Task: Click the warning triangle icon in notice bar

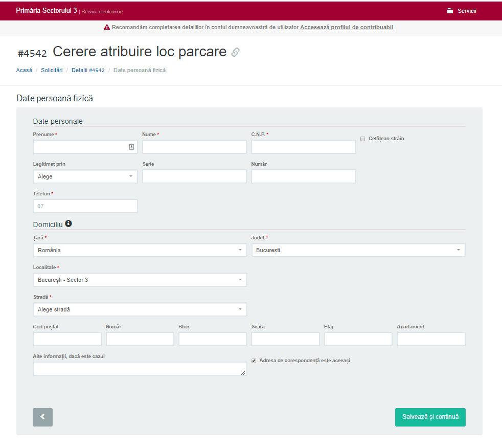Action: coord(107,27)
